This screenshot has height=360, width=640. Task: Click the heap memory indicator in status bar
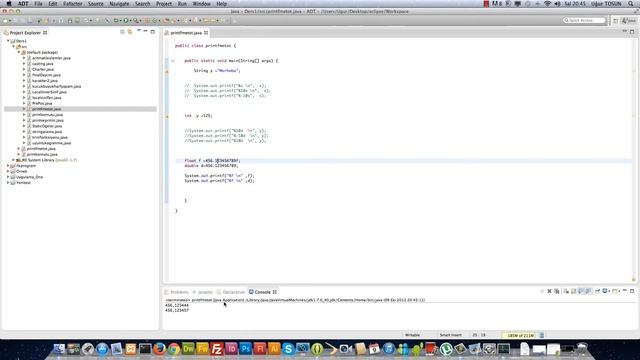pyautogui.click(x=520, y=335)
